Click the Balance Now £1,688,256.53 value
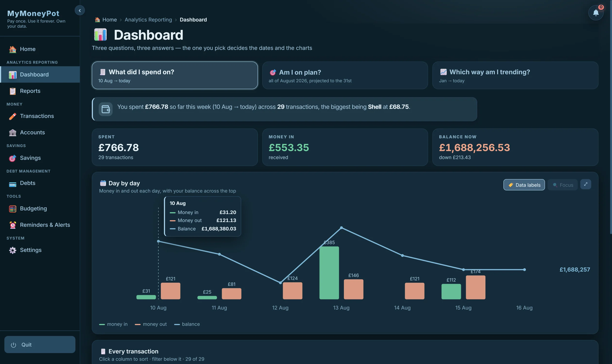This screenshot has height=364, width=612. coord(474,147)
